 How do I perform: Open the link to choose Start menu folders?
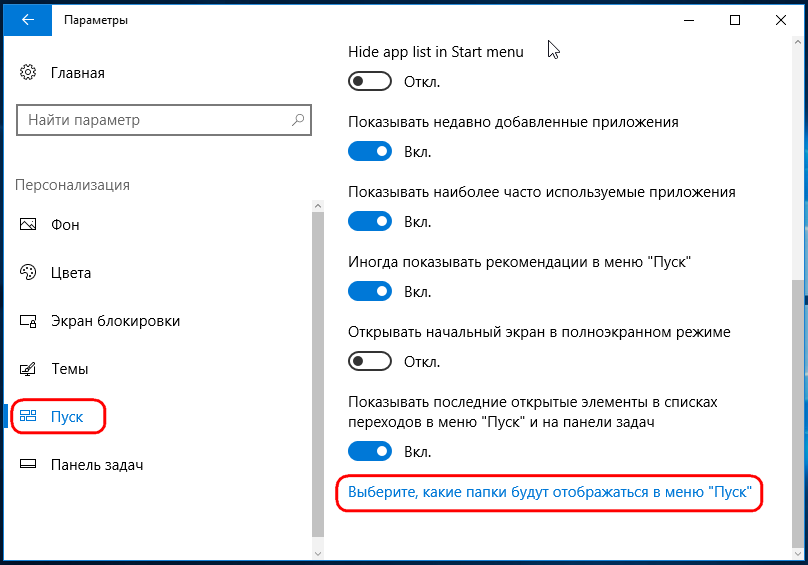[548, 493]
